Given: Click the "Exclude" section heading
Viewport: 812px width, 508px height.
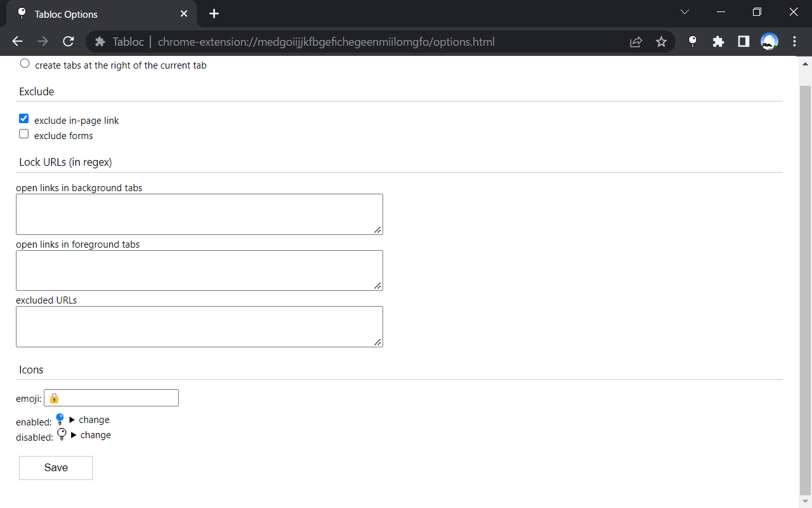Looking at the screenshot, I should click(37, 91).
